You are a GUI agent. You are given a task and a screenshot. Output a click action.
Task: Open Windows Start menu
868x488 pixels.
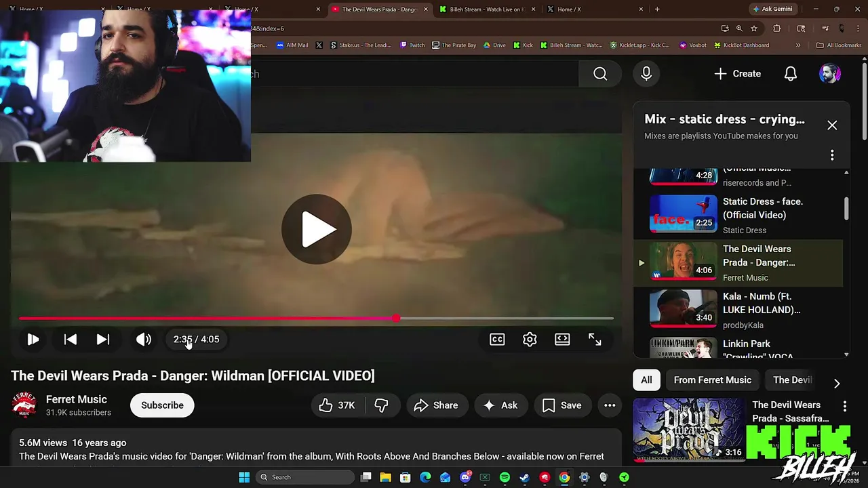coord(244,477)
